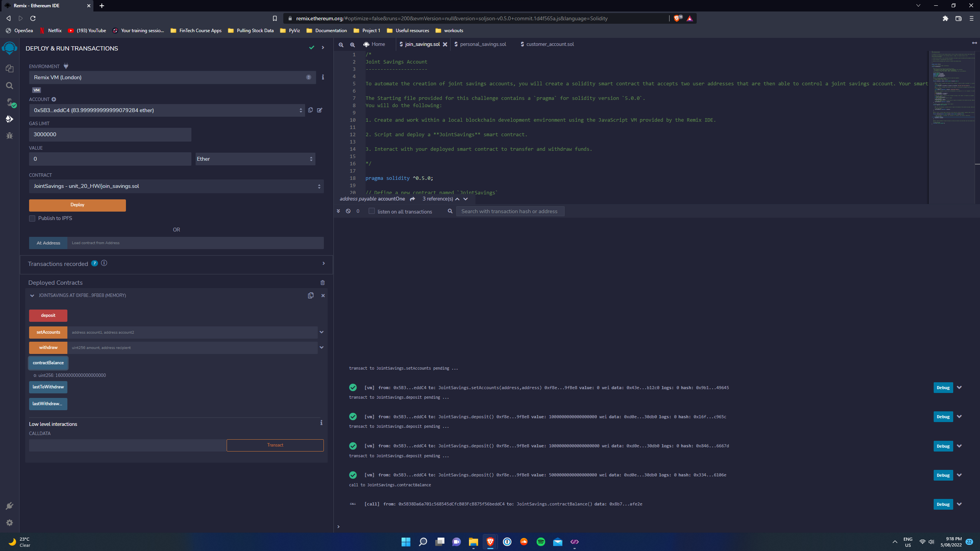Viewport: 980px width, 551px height.
Task: Collapse the JOINTSAVINGS deployed contract
Action: pos(32,295)
